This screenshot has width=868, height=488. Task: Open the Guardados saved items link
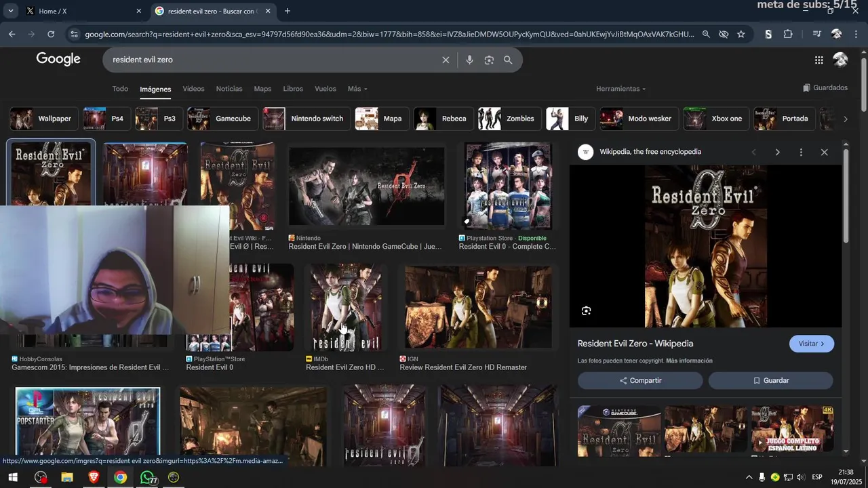(825, 88)
